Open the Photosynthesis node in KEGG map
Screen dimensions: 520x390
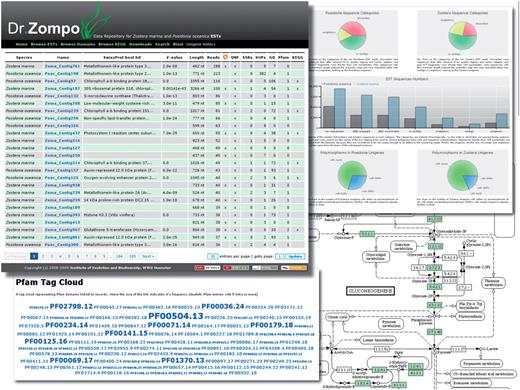[469, 316]
